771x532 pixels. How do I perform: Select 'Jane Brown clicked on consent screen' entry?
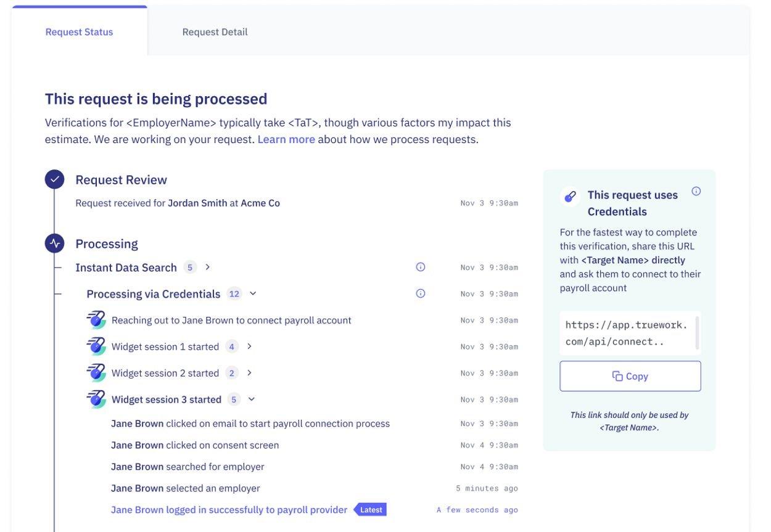coord(195,445)
